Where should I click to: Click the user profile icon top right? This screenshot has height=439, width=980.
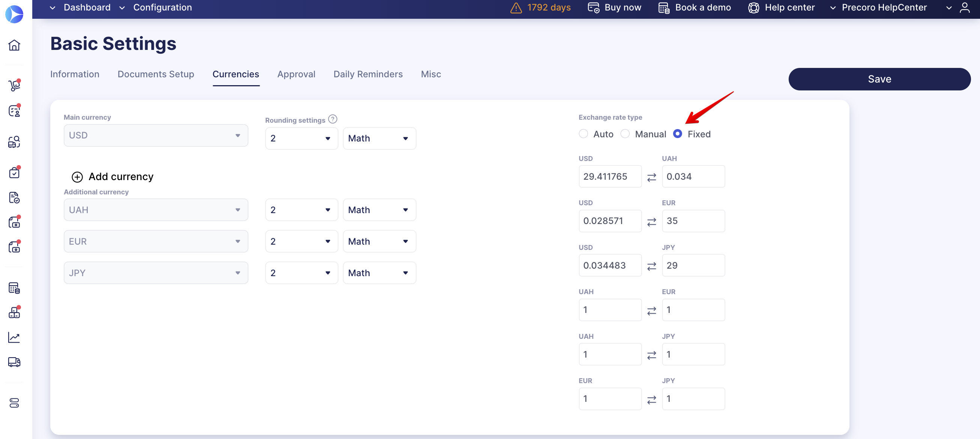965,7
